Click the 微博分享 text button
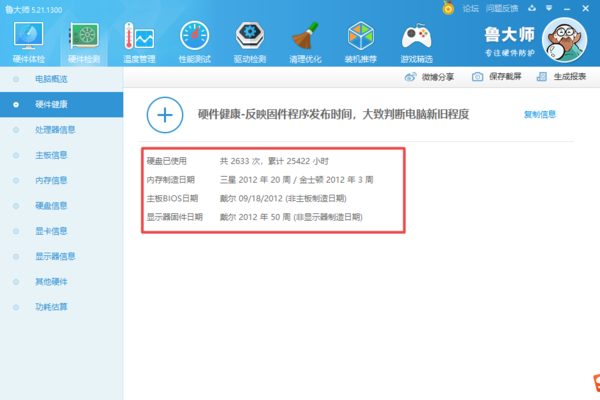The image size is (600, 400). click(x=438, y=77)
